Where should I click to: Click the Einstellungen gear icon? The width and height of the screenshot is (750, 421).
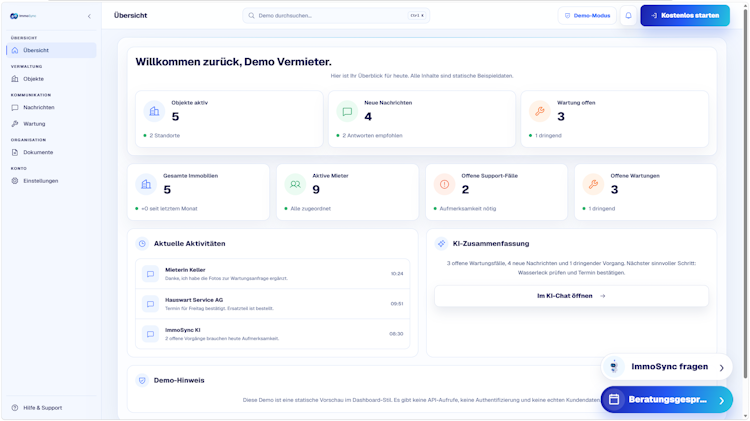point(15,181)
